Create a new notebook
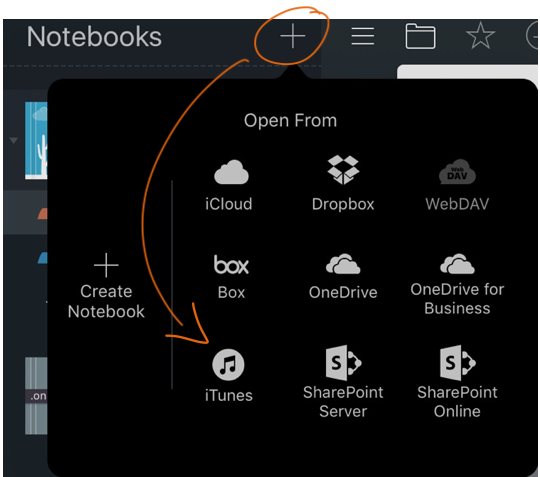The width and height of the screenshot is (540, 477). pyautogui.click(x=106, y=286)
